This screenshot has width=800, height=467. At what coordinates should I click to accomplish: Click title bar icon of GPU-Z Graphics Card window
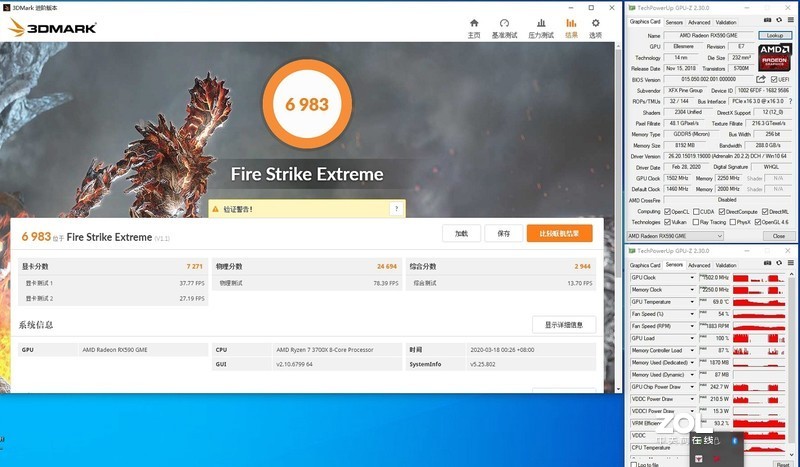tap(632, 8)
